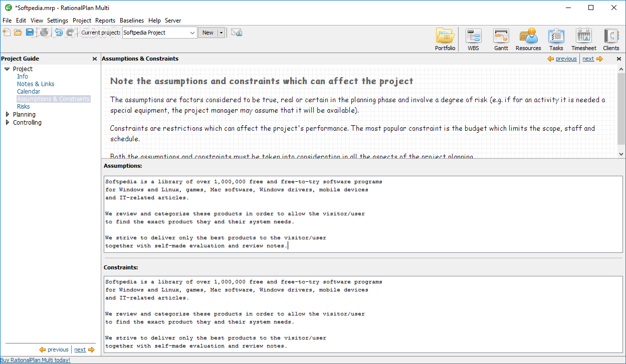The height and width of the screenshot is (364, 626).
Task: Open the Timesheet view
Action: 584,40
